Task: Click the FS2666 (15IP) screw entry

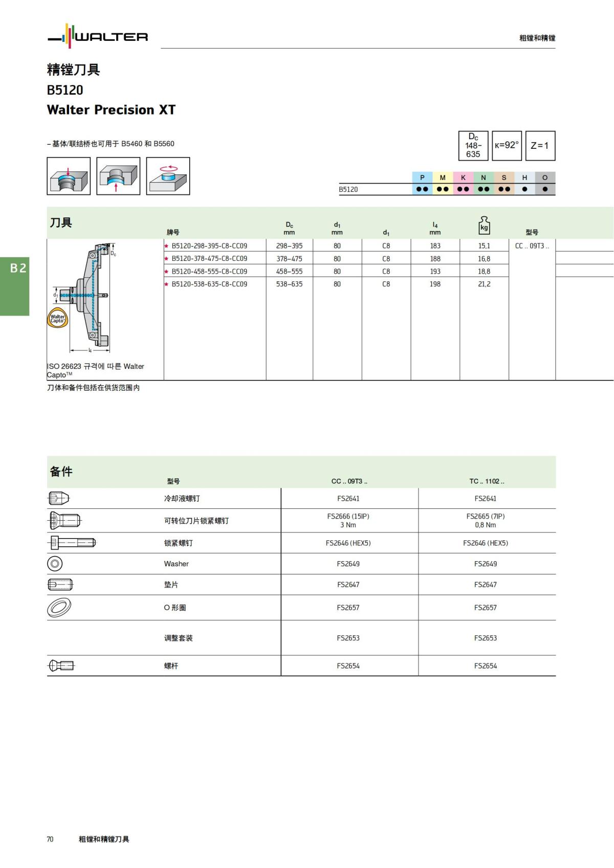Action: click(348, 517)
